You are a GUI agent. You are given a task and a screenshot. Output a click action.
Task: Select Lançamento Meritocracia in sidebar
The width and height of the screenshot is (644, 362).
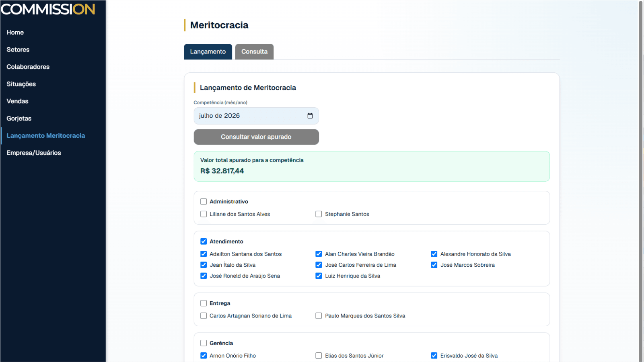46,136
